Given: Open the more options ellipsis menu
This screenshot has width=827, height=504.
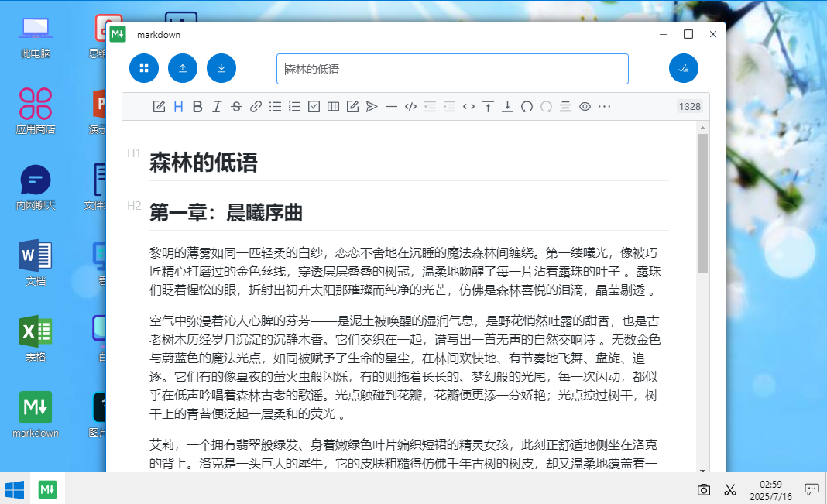Looking at the screenshot, I should pos(605,107).
